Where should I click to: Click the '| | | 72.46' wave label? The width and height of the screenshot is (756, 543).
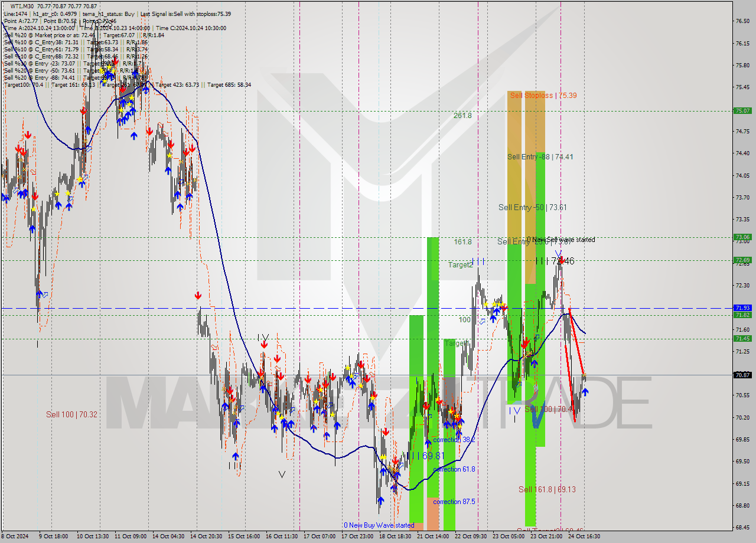point(555,260)
